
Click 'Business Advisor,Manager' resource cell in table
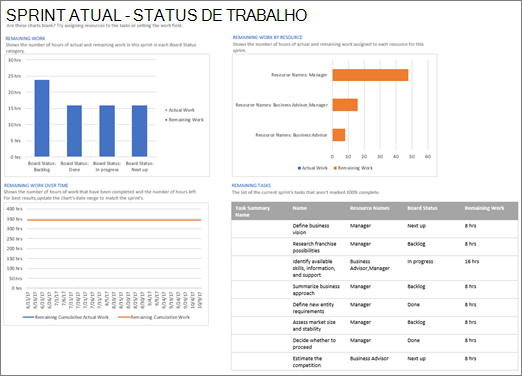pos(370,265)
